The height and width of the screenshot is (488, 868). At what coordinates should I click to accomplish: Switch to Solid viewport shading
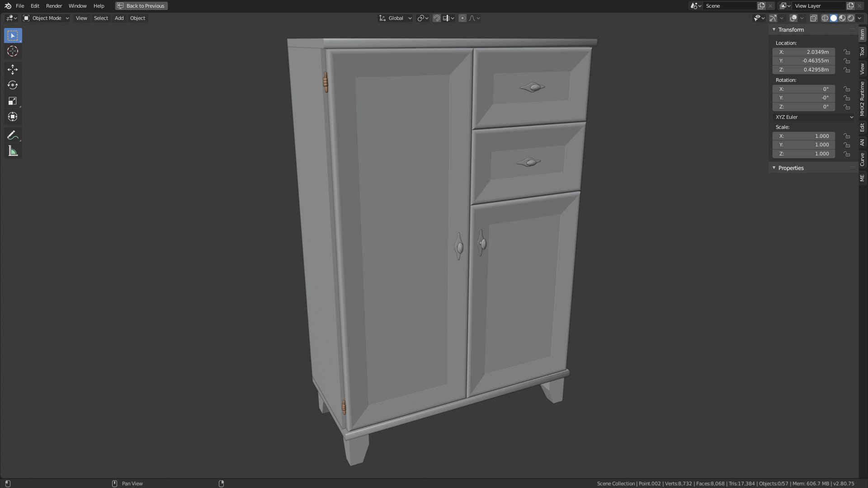coord(834,18)
